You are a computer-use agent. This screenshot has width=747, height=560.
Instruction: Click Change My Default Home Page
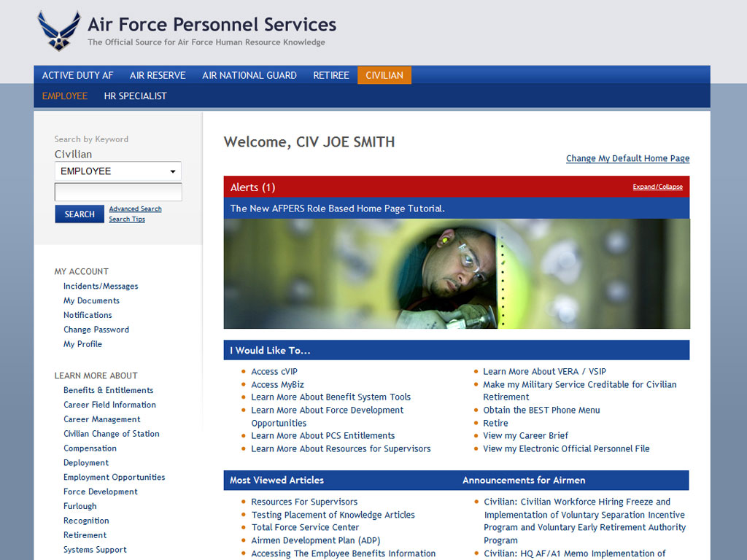(627, 158)
